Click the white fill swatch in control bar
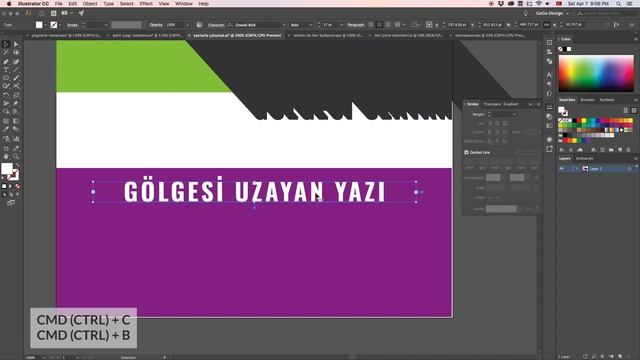640x360 pixels. [x=39, y=25]
